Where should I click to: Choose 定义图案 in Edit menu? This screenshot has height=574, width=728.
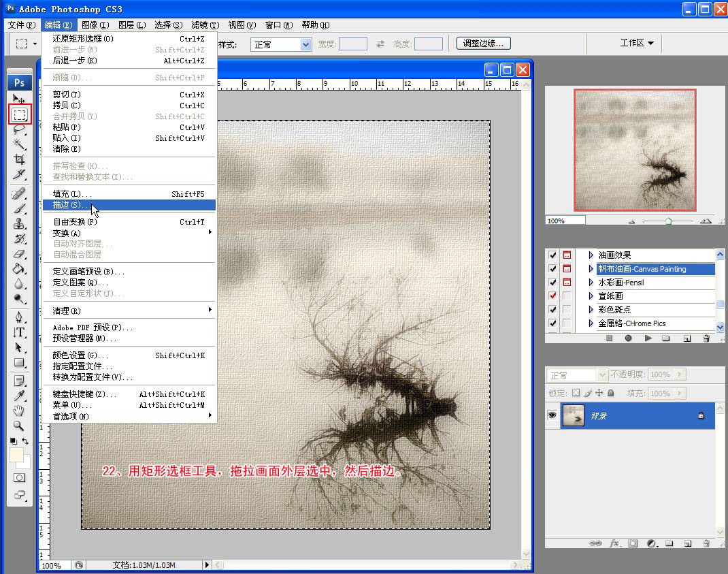pos(129,283)
